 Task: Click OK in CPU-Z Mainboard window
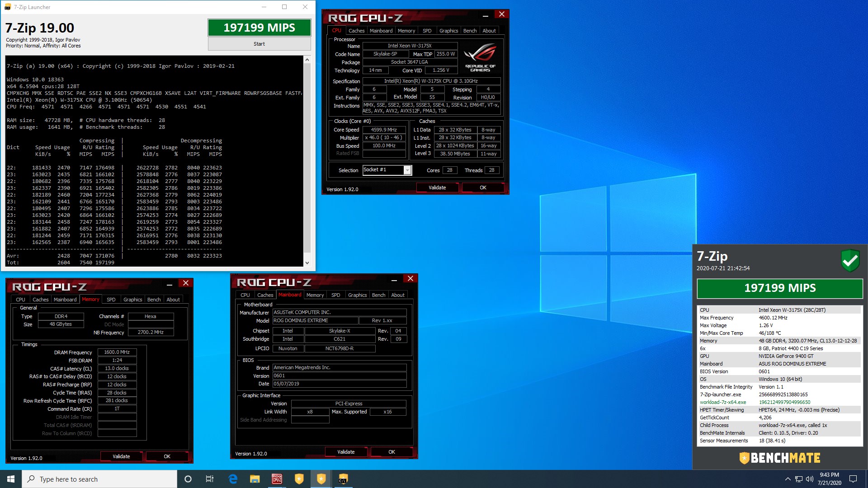click(392, 452)
